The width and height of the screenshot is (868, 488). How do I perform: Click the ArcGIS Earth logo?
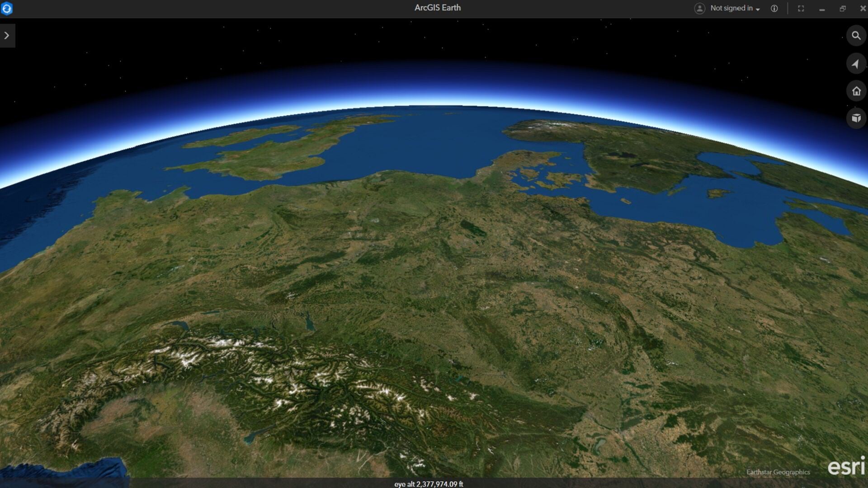(7, 9)
